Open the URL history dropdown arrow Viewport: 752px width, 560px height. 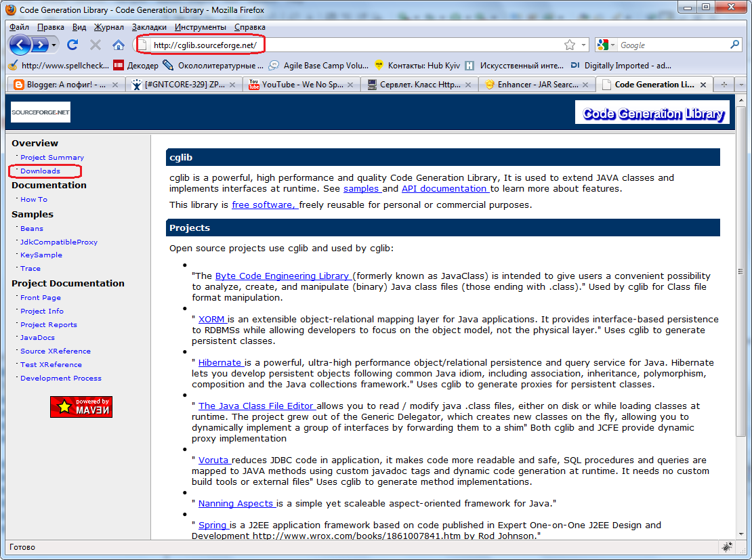pos(583,45)
